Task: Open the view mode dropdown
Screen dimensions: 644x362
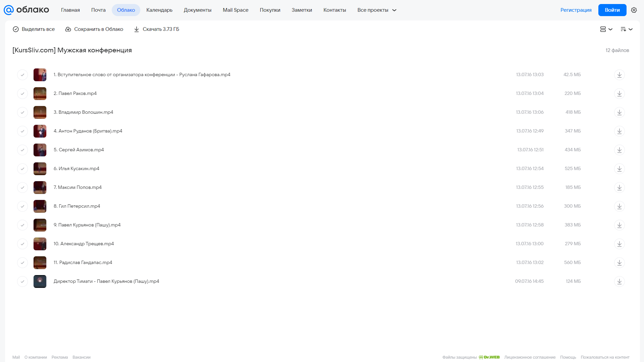Action: point(606,29)
